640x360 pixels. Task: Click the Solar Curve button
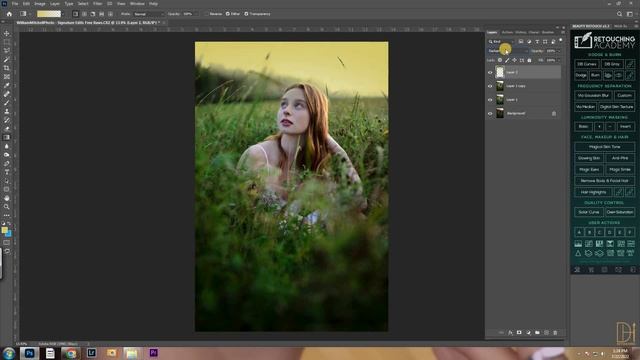tap(589, 212)
